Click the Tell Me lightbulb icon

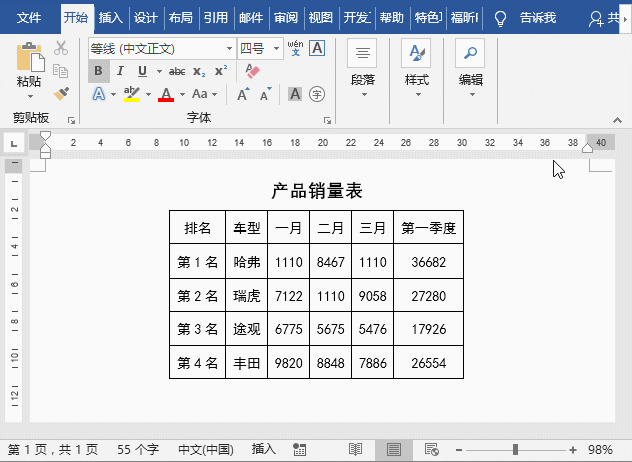(500, 18)
